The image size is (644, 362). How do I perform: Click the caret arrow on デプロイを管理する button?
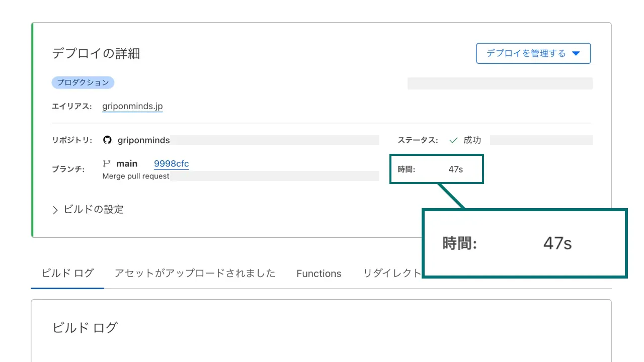[576, 53]
